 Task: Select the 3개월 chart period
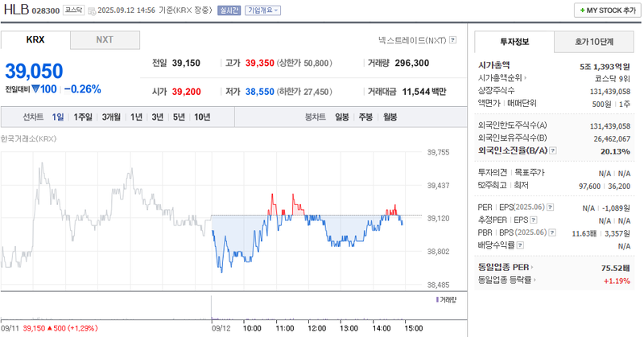click(x=111, y=117)
